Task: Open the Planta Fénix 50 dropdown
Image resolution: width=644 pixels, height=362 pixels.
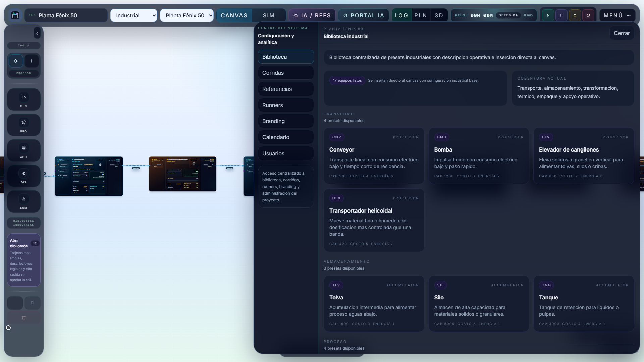Action: pos(187,15)
